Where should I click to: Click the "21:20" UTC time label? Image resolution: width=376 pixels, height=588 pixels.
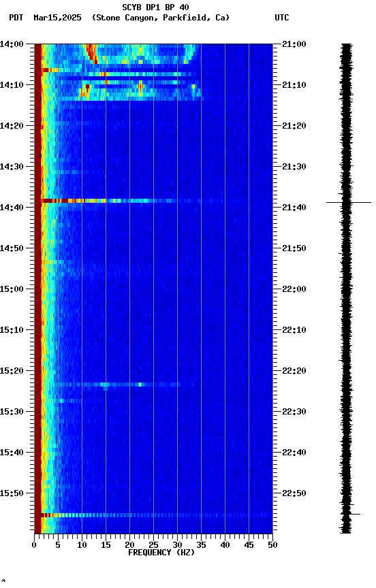[294, 126]
